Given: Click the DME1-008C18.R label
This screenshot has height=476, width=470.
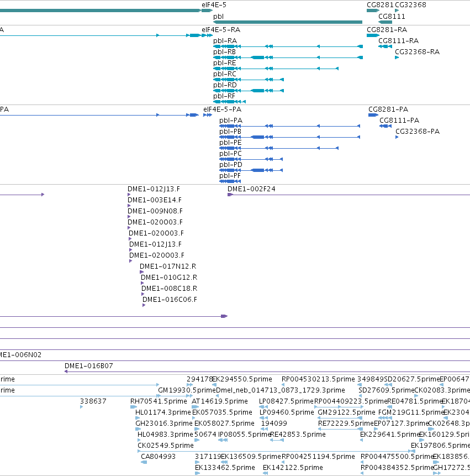Looking at the screenshot, I should [x=169, y=289].
